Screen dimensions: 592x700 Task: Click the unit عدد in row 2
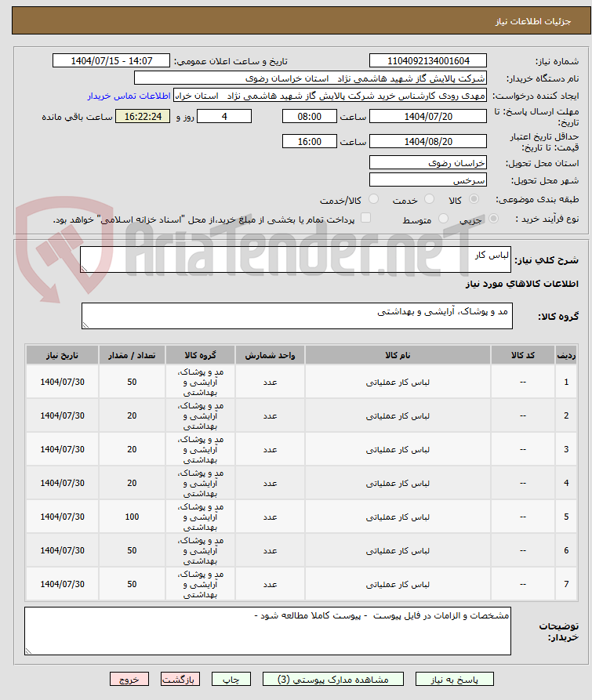click(270, 416)
